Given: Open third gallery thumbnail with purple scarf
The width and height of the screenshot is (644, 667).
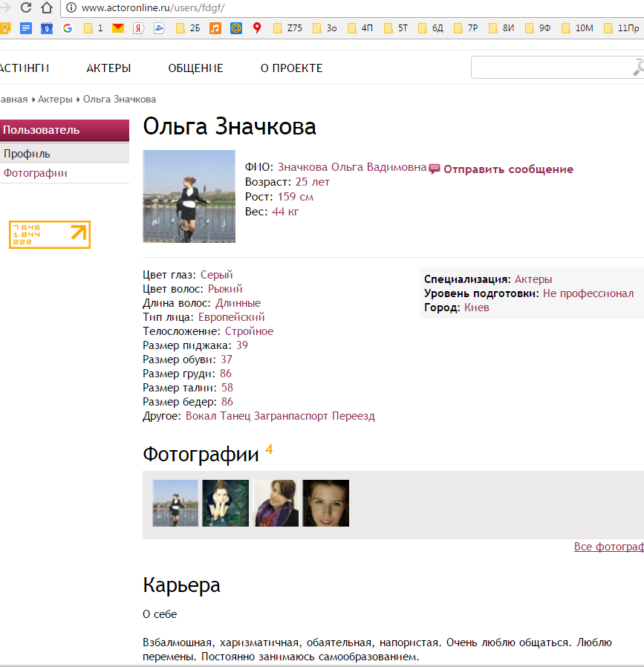Looking at the screenshot, I should click(x=276, y=504).
